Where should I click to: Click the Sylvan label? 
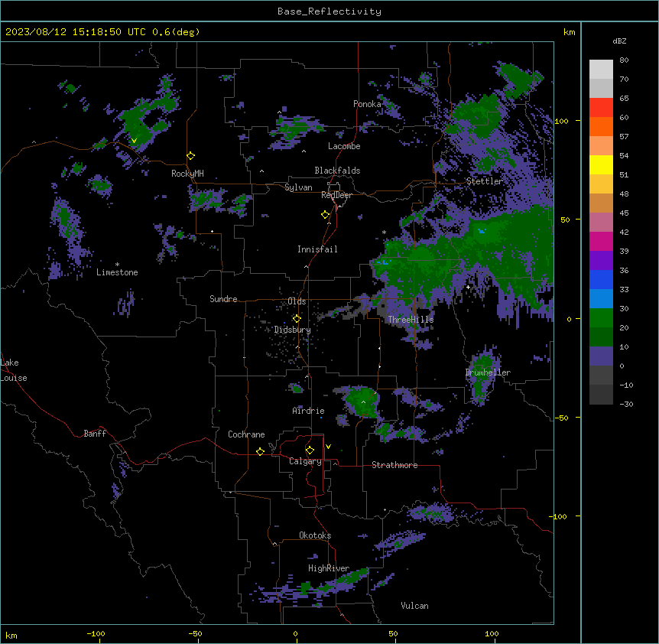point(298,187)
